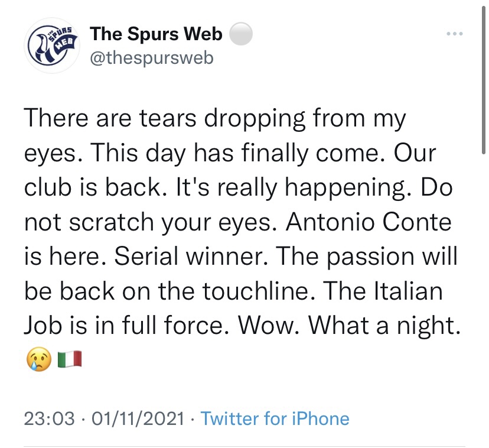The width and height of the screenshot is (489, 448).
Task: Open the Twitter for iPhone source link
Action: pyautogui.click(x=275, y=419)
